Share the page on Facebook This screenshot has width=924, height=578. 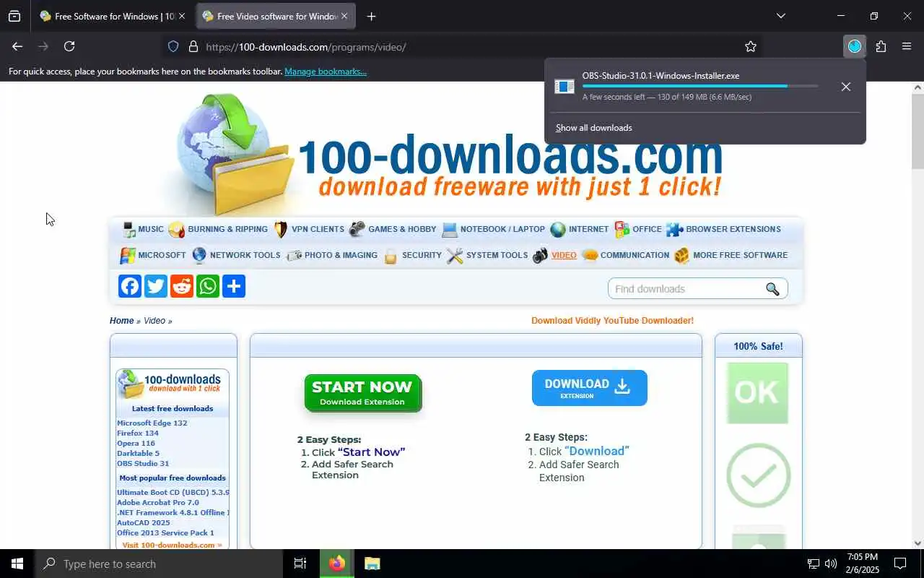click(x=130, y=286)
